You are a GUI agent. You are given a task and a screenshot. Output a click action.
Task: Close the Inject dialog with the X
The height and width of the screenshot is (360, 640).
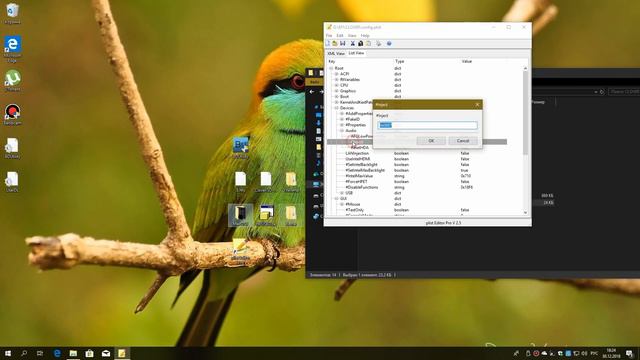(477, 105)
